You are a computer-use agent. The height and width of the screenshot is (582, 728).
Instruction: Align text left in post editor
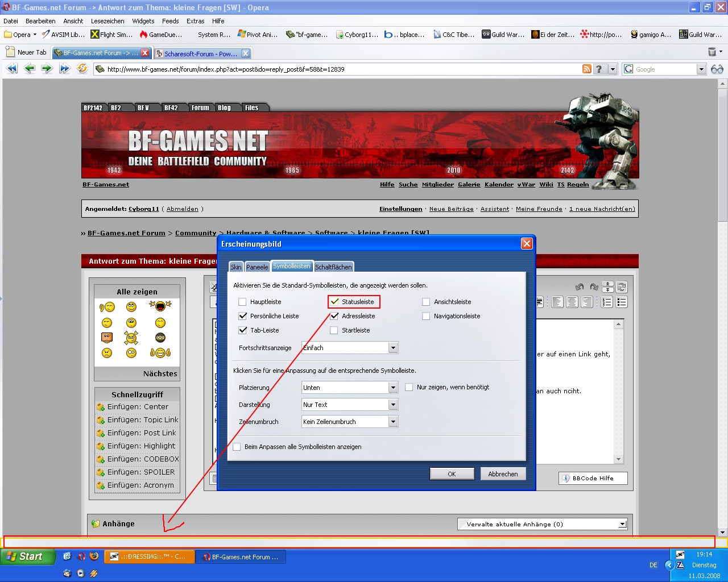[557, 302]
